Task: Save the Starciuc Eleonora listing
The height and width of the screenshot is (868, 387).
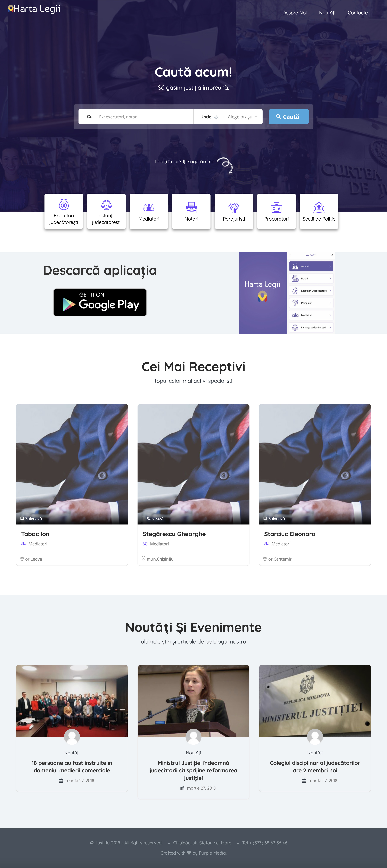Action: pos(274,519)
